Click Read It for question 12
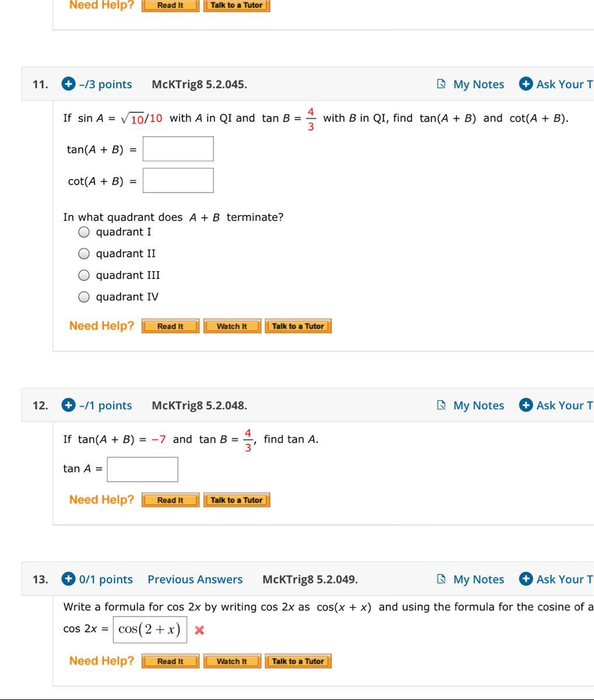Image resolution: width=594 pixels, height=700 pixels. 170,500
